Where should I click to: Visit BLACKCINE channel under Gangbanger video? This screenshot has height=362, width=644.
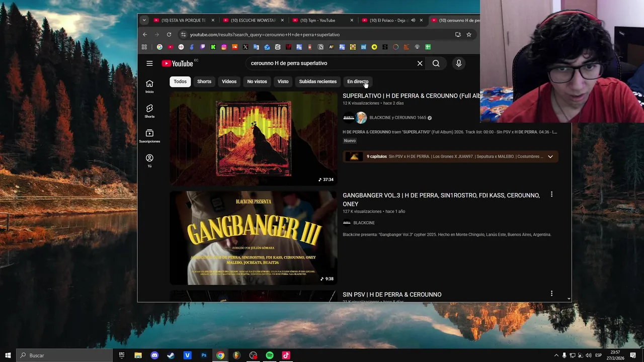(364, 223)
